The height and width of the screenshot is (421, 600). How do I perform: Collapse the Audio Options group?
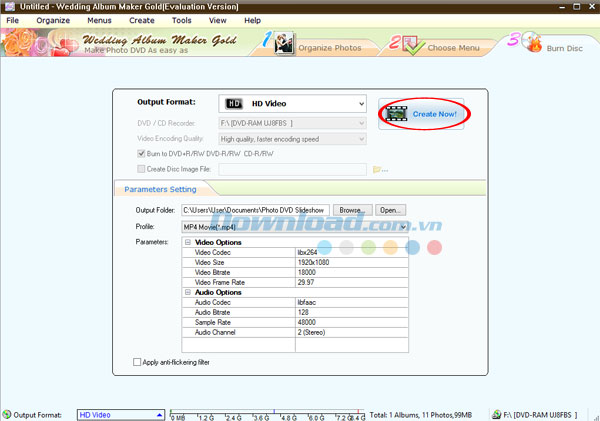coord(188,292)
